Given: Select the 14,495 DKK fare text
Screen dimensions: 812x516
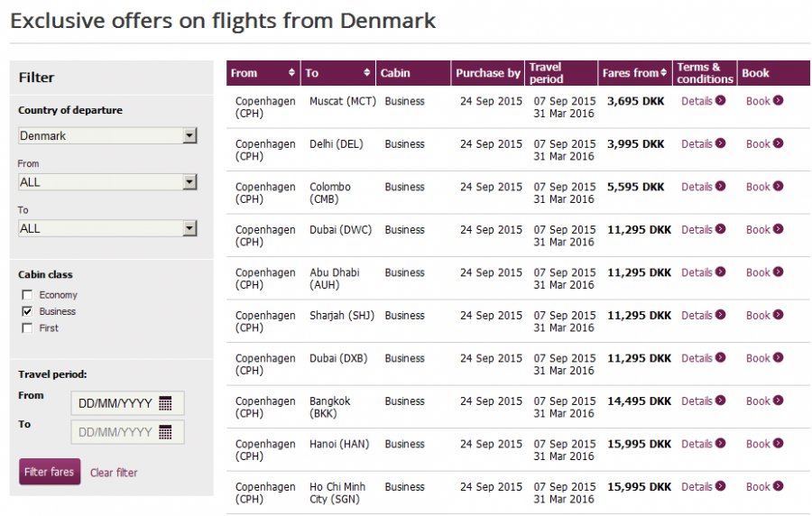Looking at the screenshot, I should point(639,401).
